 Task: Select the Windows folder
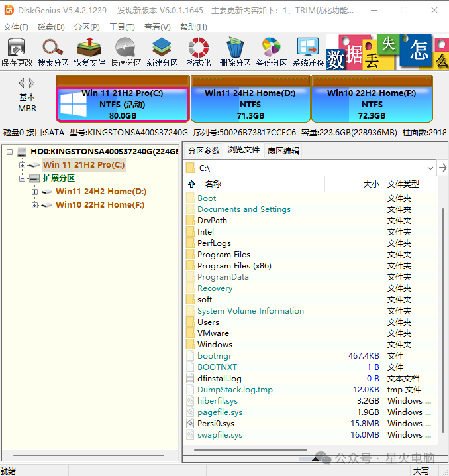(x=215, y=344)
